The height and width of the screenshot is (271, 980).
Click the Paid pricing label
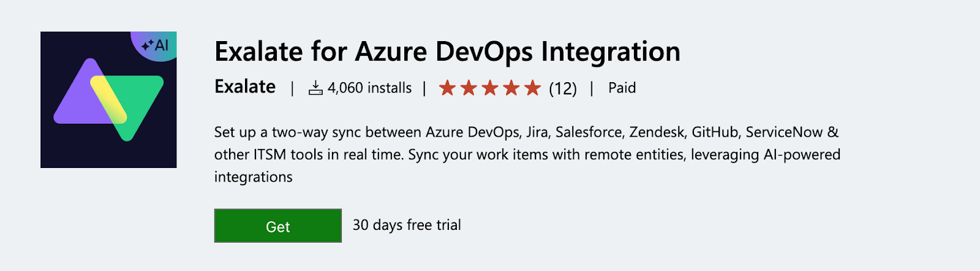coord(622,88)
